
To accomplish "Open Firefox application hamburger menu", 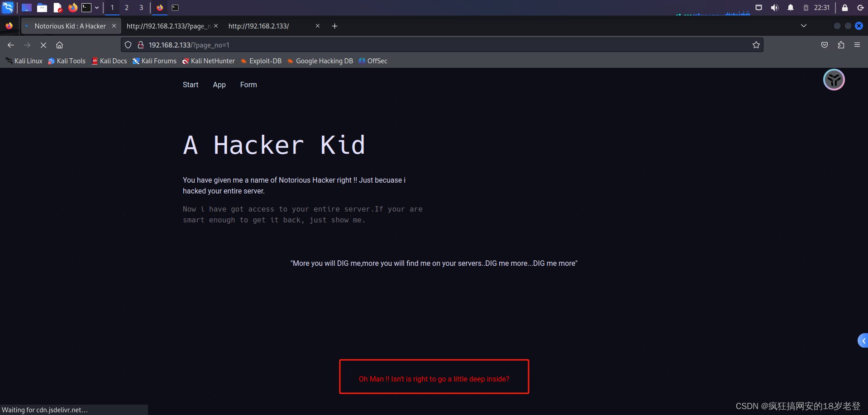I will click(857, 45).
